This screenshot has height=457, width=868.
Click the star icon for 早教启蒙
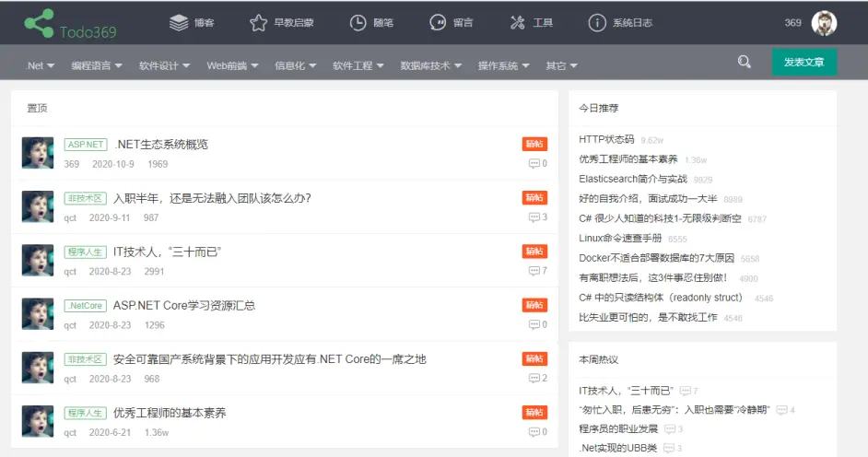[x=258, y=23]
